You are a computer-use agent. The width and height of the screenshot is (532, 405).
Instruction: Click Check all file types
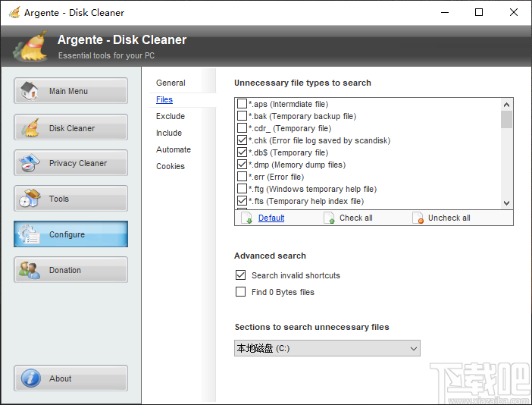[356, 218]
